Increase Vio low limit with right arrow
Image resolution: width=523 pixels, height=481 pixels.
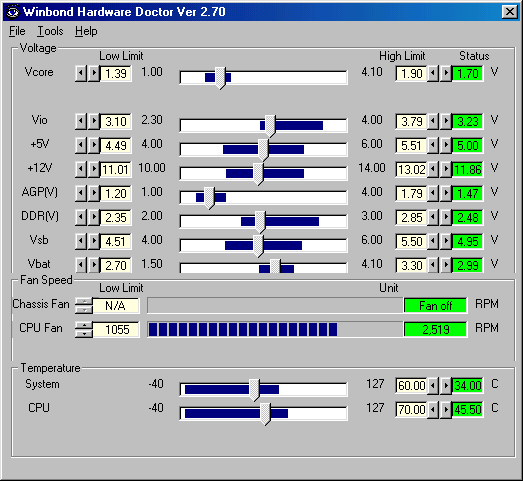coord(94,121)
